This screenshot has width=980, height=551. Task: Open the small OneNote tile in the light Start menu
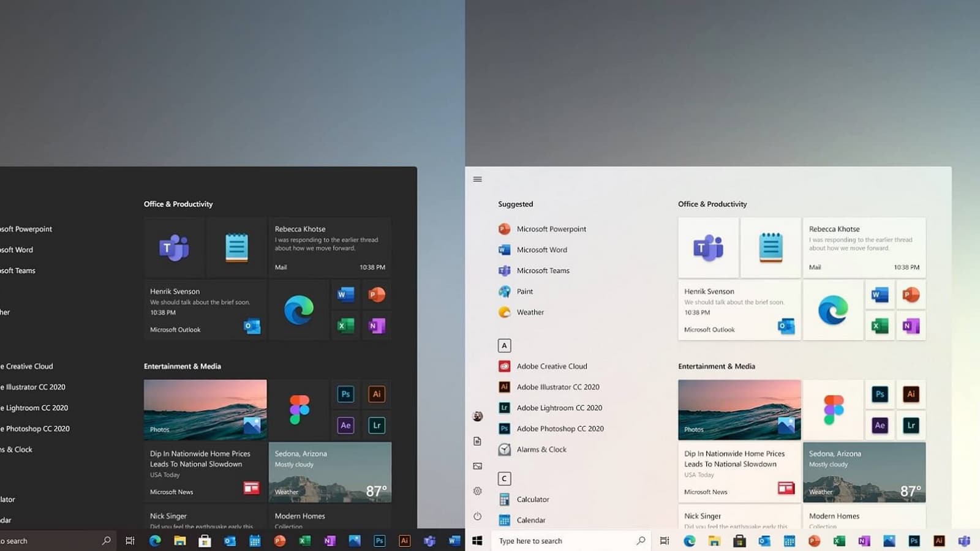(911, 326)
